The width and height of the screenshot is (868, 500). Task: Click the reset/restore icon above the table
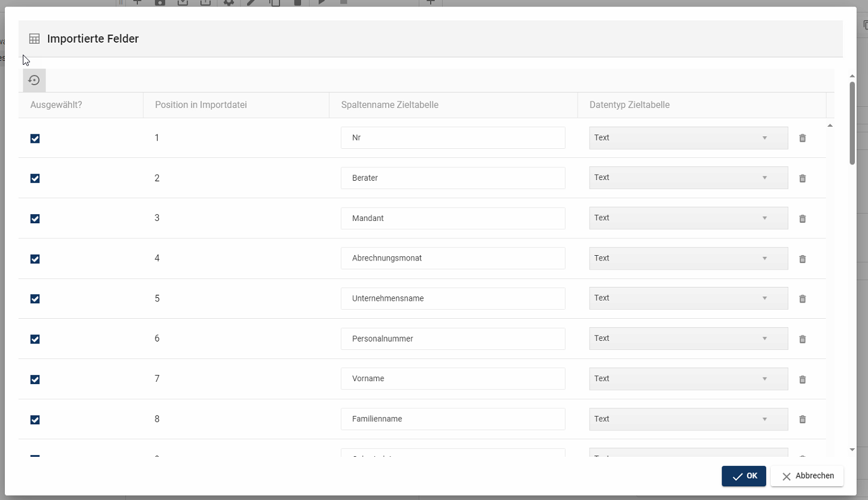(34, 80)
